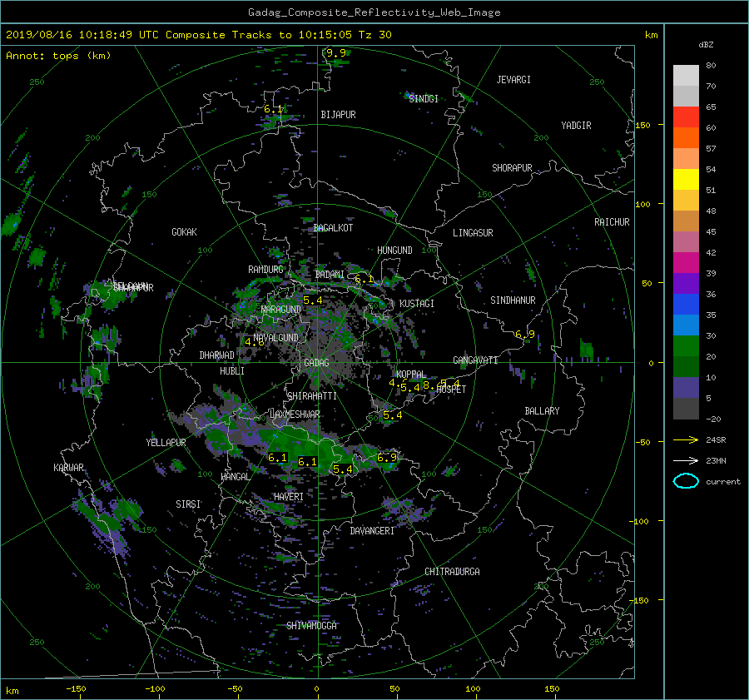Image resolution: width=749 pixels, height=700 pixels.
Task: Click the 5.4 top value above NARAGUND
Action: pyautogui.click(x=313, y=300)
